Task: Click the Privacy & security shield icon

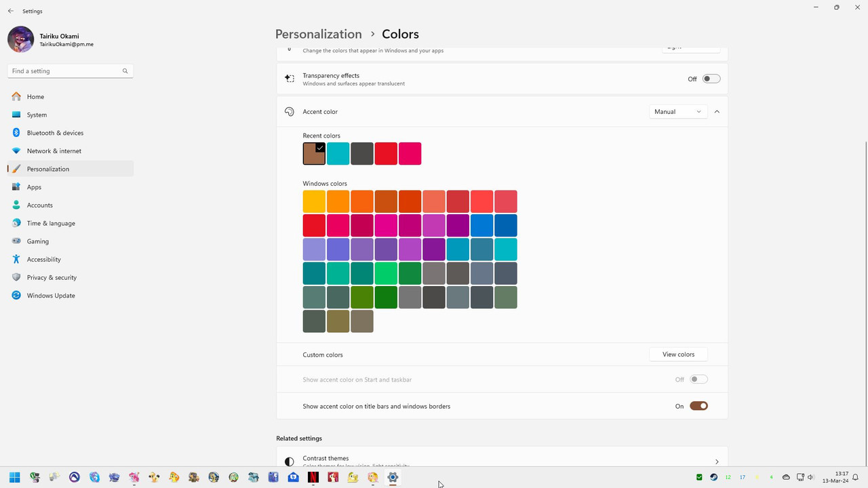Action: click(x=16, y=277)
